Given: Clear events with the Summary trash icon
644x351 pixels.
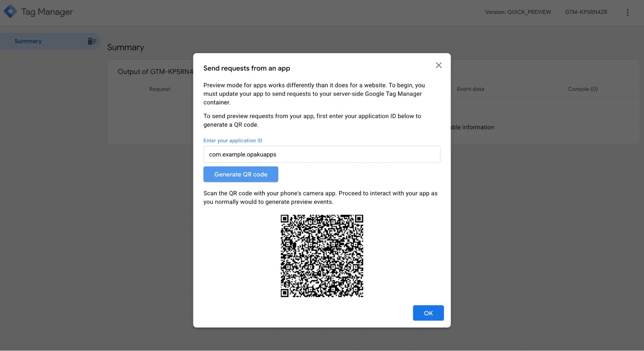Looking at the screenshot, I should [x=91, y=41].
